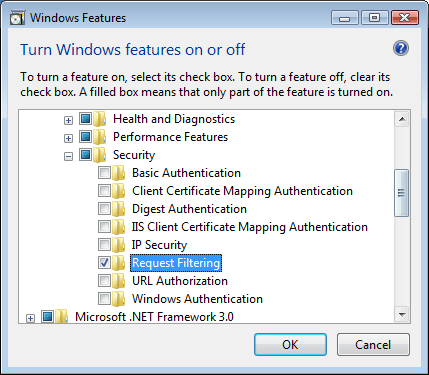Click the Health and Diagnostics folder icon
429x375 pixels.
pyautogui.click(x=99, y=119)
